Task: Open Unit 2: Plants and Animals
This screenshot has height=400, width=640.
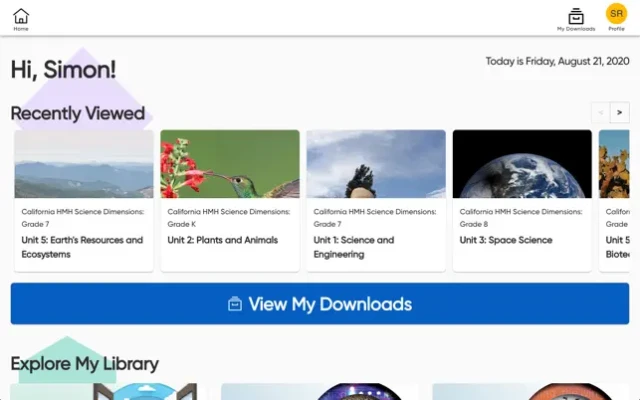Action: coord(223,240)
